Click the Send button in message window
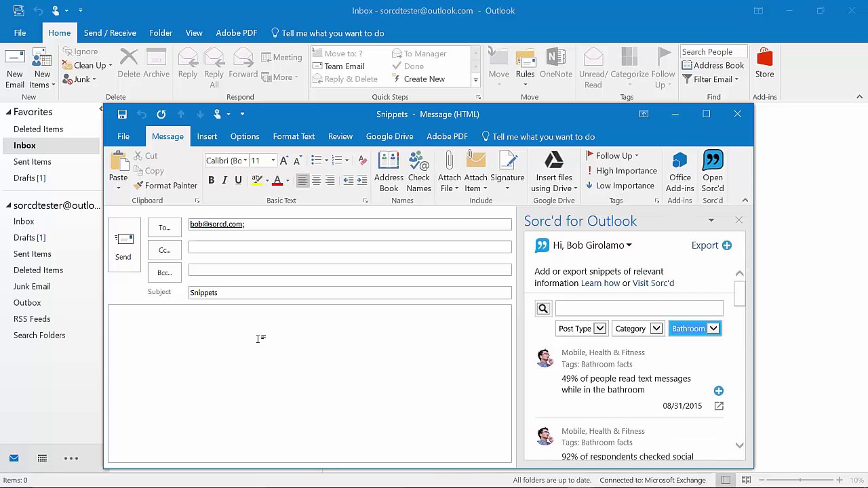 pyautogui.click(x=123, y=245)
